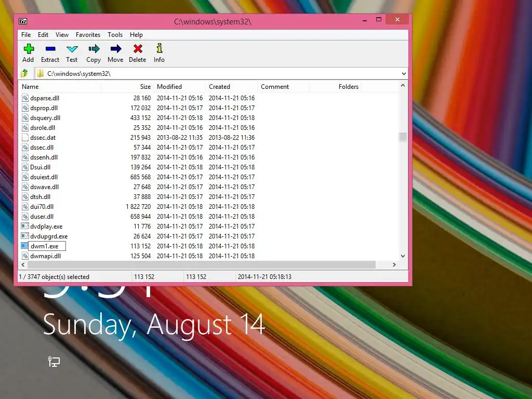Image resolution: width=532 pixels, height=399 pixels.
Task: Click the horizontal scroll left arrow
Action: [x=23, y=264]
